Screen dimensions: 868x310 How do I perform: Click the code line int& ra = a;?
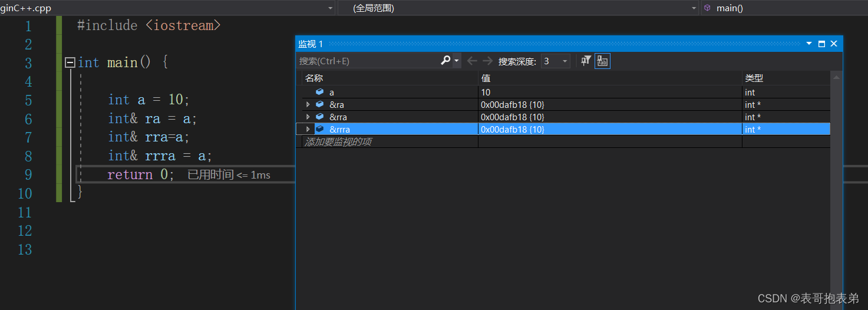(152, 118)
